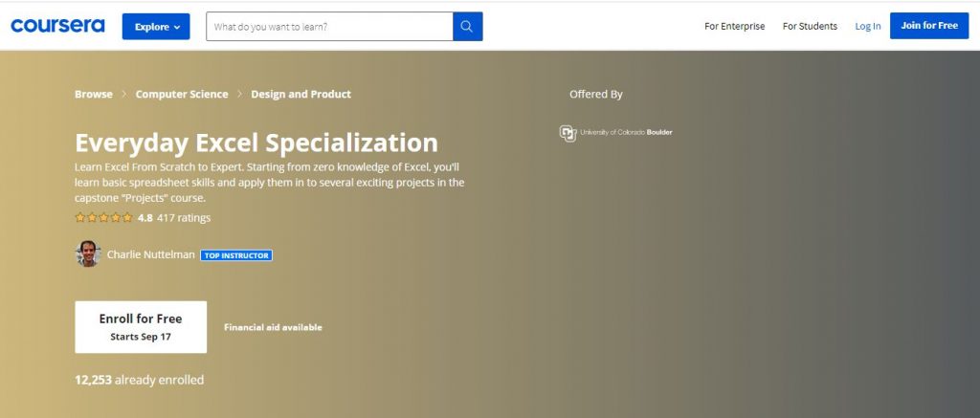Click the five-star rating icons
This screenshot has width=980, height=418.
tap(103, 218)
